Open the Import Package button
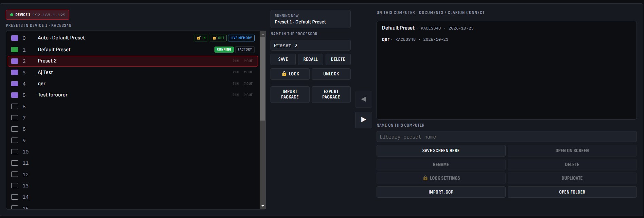The height and width of the screenshot is (218, 644). [x=290, y=94]
